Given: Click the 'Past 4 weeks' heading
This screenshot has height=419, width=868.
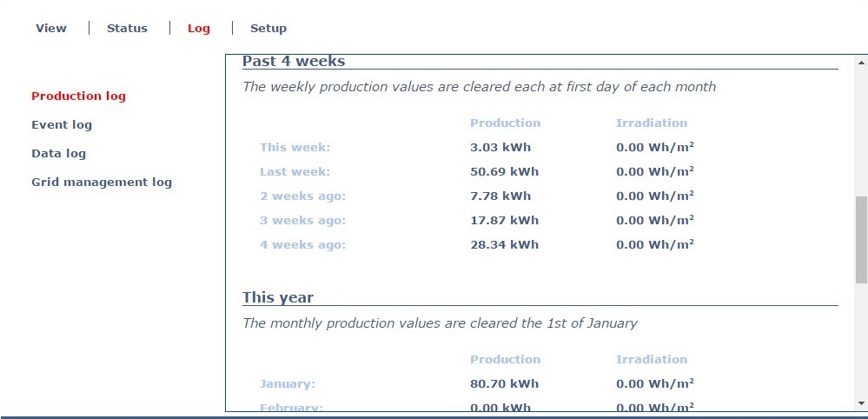Looking at the screenshot, I should click(x=294, y=61).
